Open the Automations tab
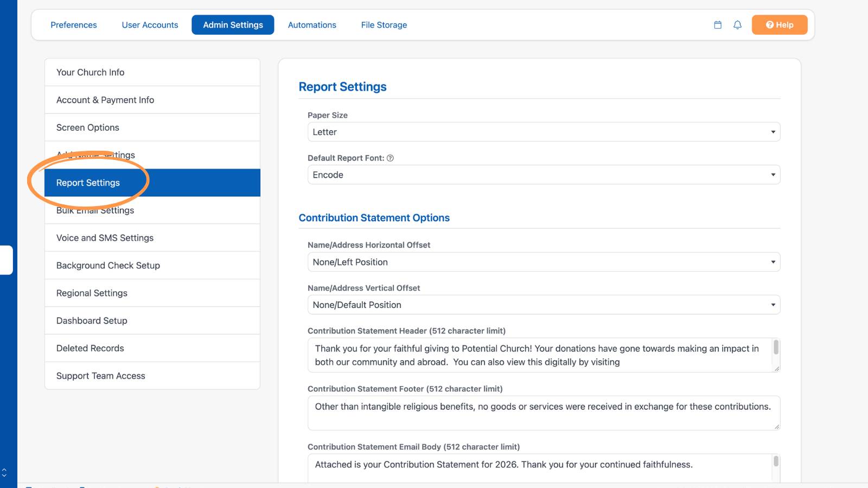 [x=312, y=25]
